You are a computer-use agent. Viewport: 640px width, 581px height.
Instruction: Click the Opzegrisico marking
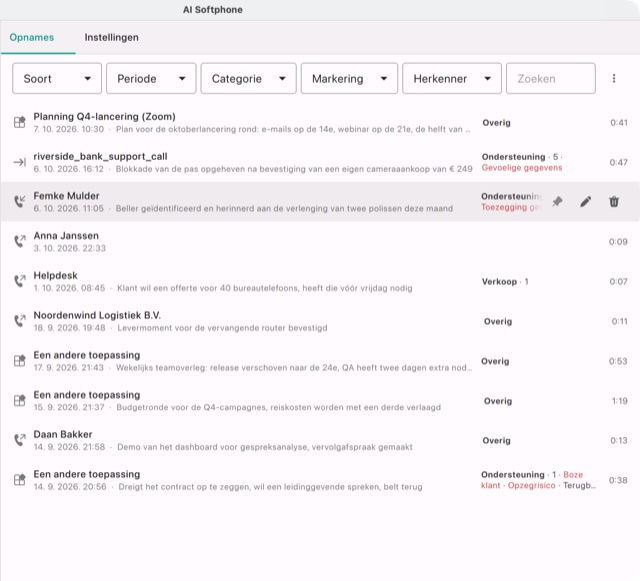531,485
